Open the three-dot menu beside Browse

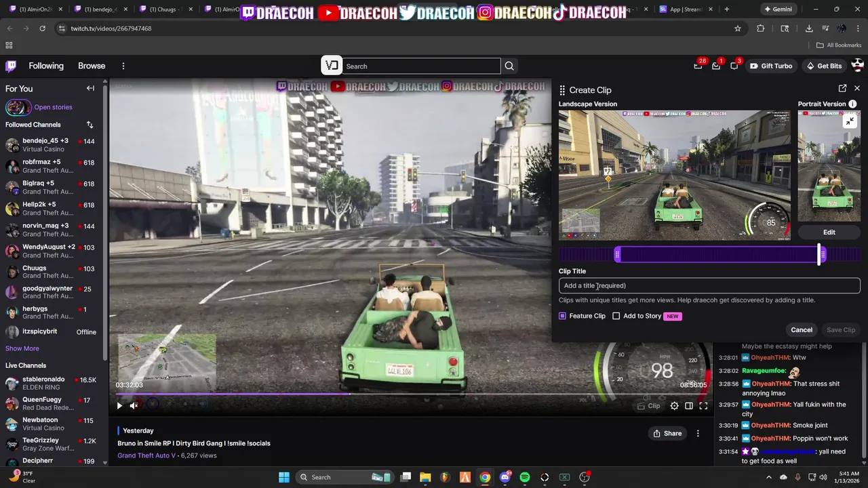click(x=123, y=66)
